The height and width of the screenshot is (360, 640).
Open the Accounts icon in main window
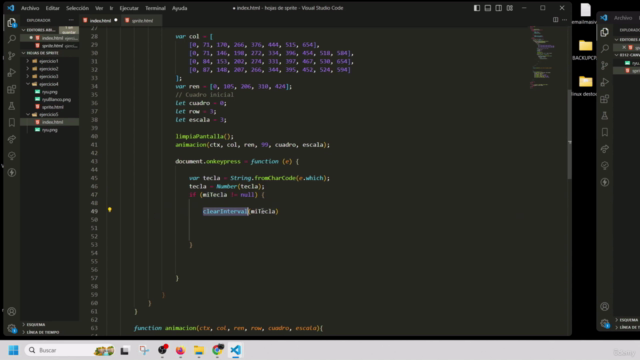point(11,311)
